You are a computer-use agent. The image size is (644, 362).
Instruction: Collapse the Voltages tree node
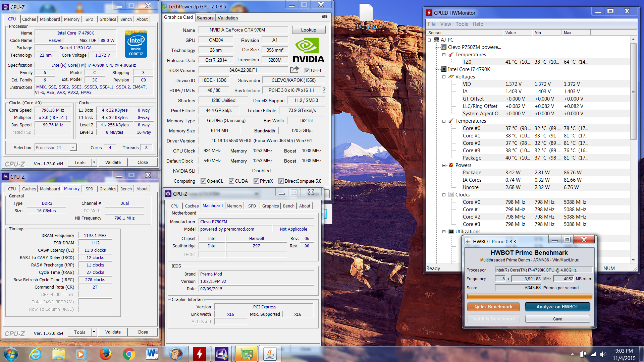tap(444, 77)
